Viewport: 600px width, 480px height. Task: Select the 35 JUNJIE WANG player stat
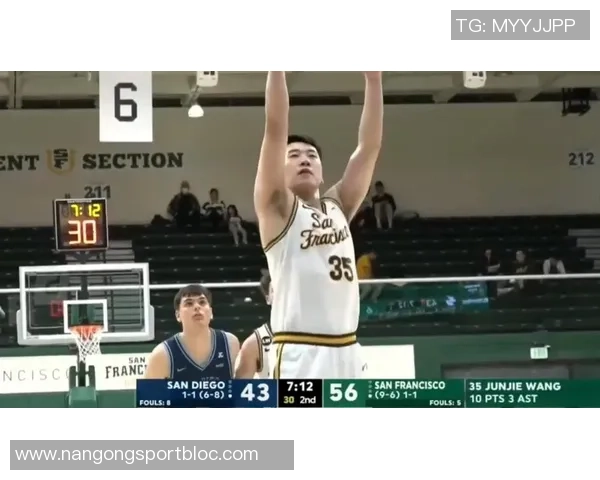click(515, 386)
